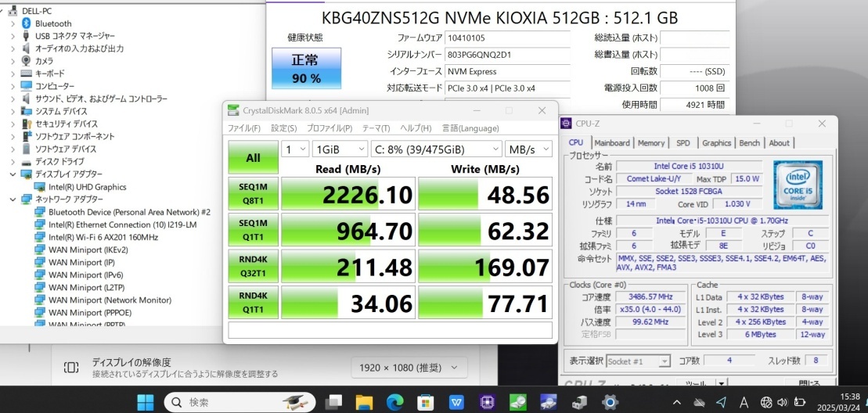Open the Socket #1 selection dropdown in CPU-Z
868x413 pixels.
coord(638,361)
